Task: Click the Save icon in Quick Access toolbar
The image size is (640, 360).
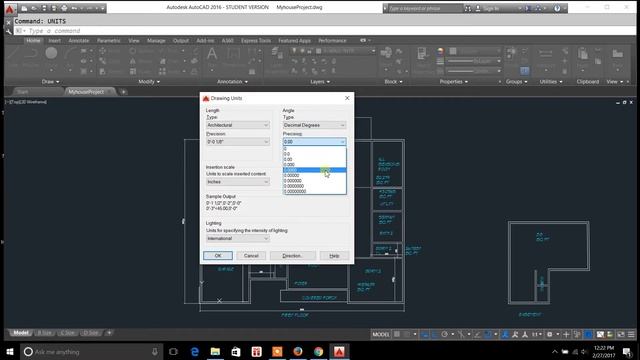Action: point(44,8)
